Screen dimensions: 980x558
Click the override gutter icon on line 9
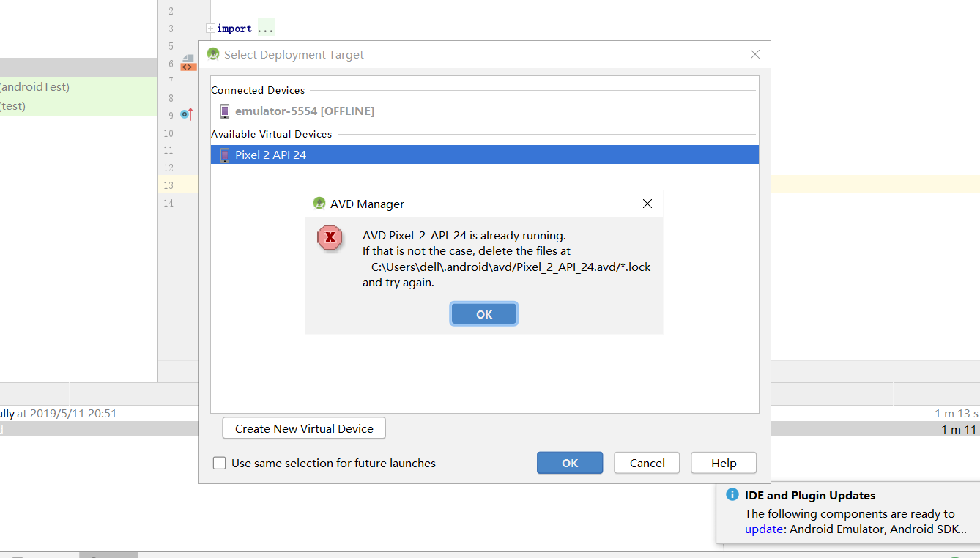[186, 115]
